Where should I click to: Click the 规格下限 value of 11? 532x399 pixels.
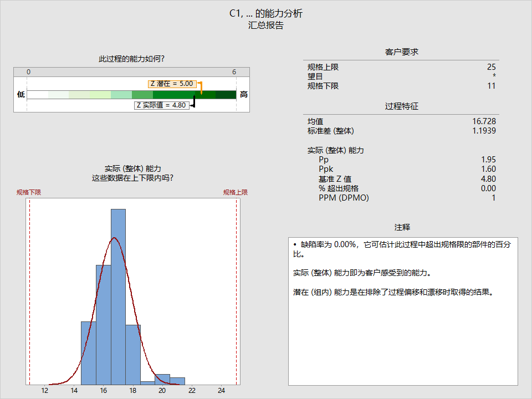pyautogui.click(x=492, y=86)
